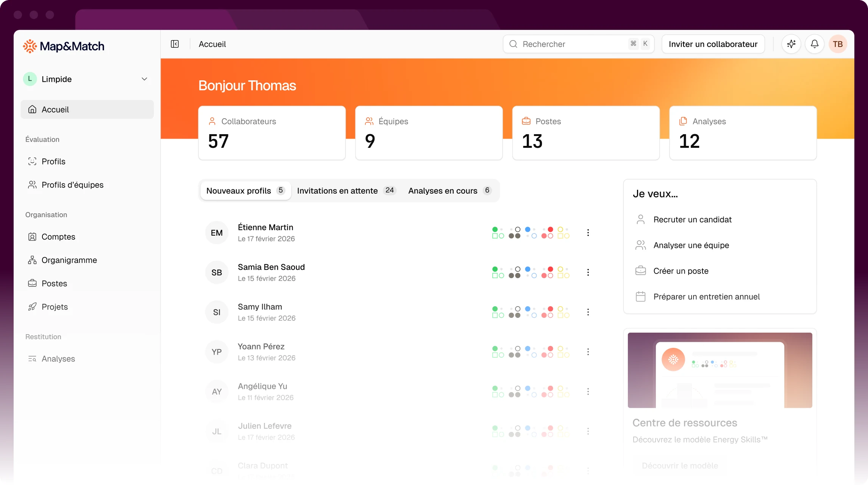868x485 pixels.
Task: Select the Nouveaux profils tab
Action: pos(245,191)
